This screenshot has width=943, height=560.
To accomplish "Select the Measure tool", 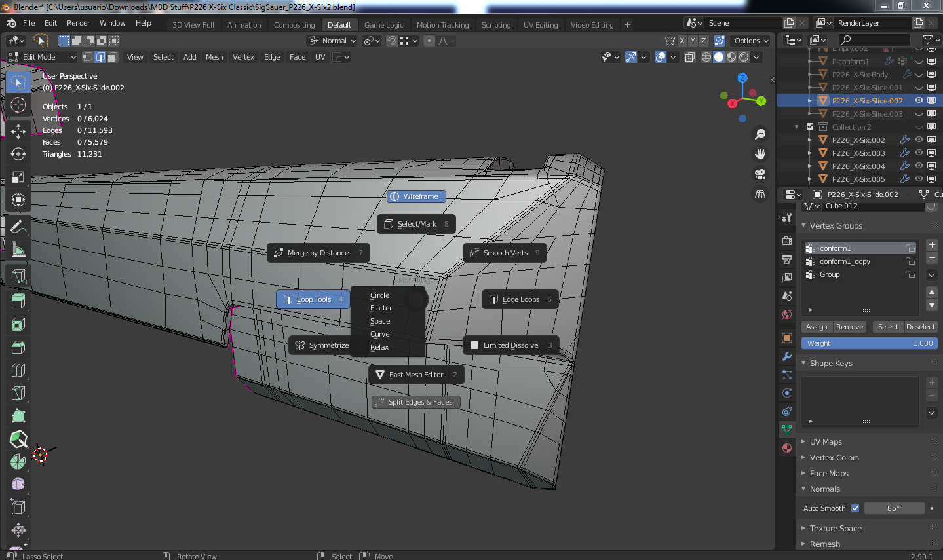I will coord(18,250).
